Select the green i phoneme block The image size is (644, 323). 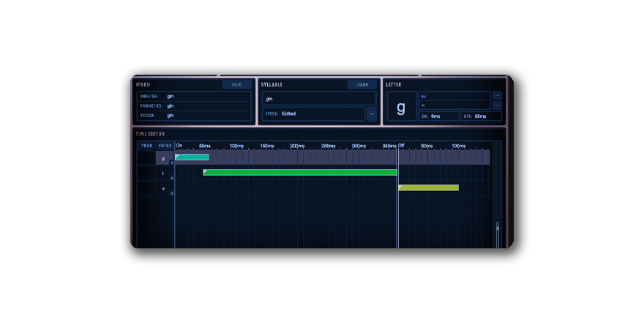(300, 172)
